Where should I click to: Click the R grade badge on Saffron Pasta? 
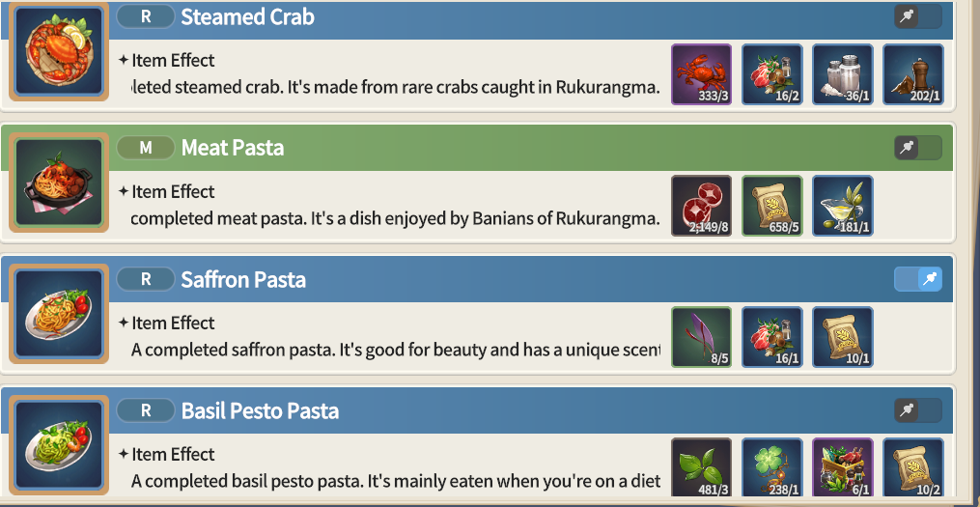(x=146, y=279)
